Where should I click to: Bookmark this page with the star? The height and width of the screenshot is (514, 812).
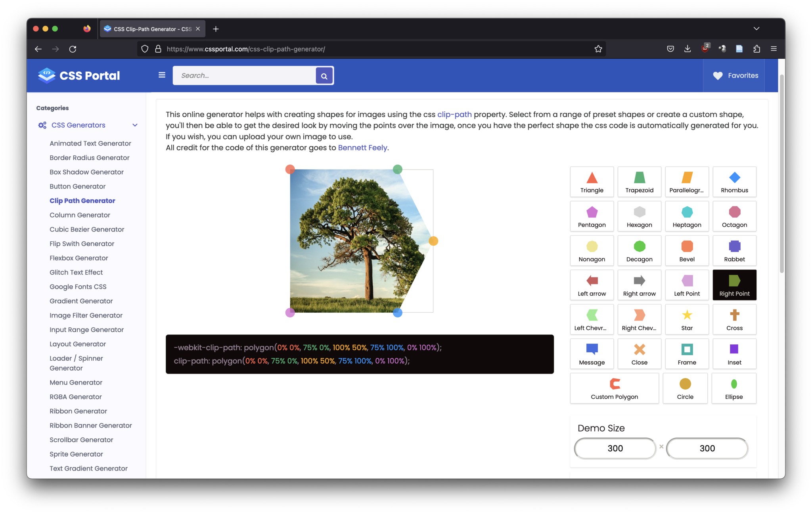[x=598, y=49]
